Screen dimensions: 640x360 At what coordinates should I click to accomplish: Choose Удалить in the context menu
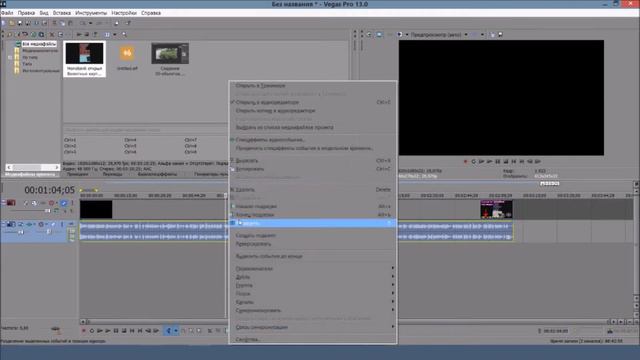pos(313,190)
